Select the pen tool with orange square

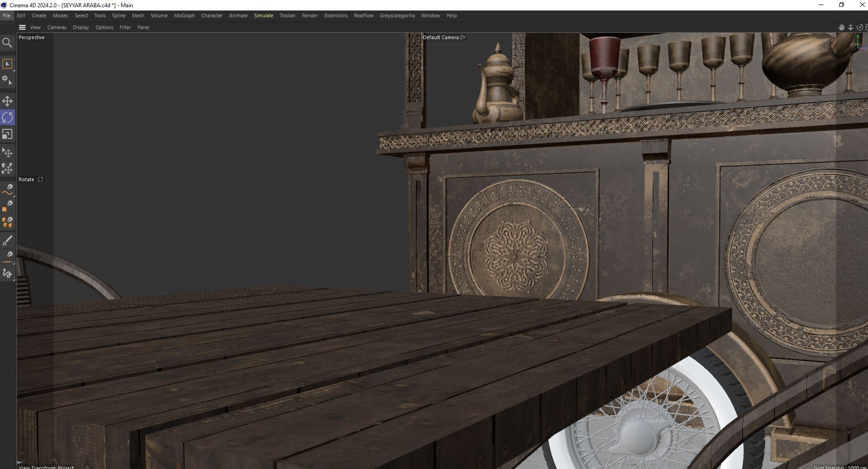point(7,206)
